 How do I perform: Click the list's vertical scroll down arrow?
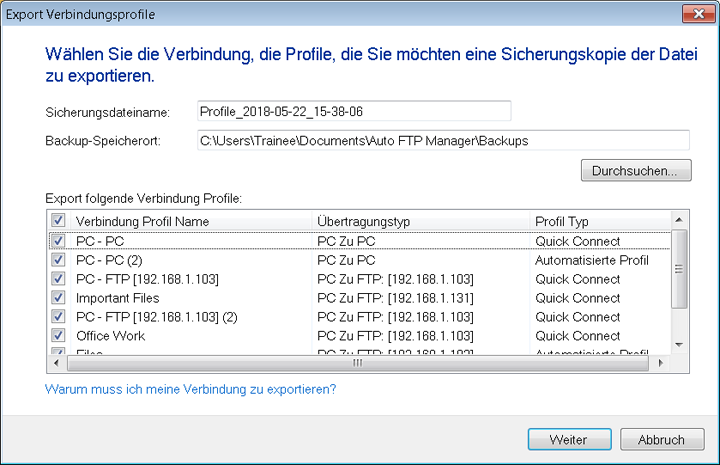(679, 344)
